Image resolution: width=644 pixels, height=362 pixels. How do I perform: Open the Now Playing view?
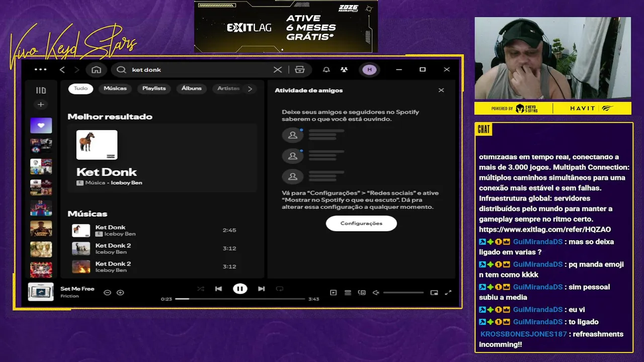[x=333, y=293]
